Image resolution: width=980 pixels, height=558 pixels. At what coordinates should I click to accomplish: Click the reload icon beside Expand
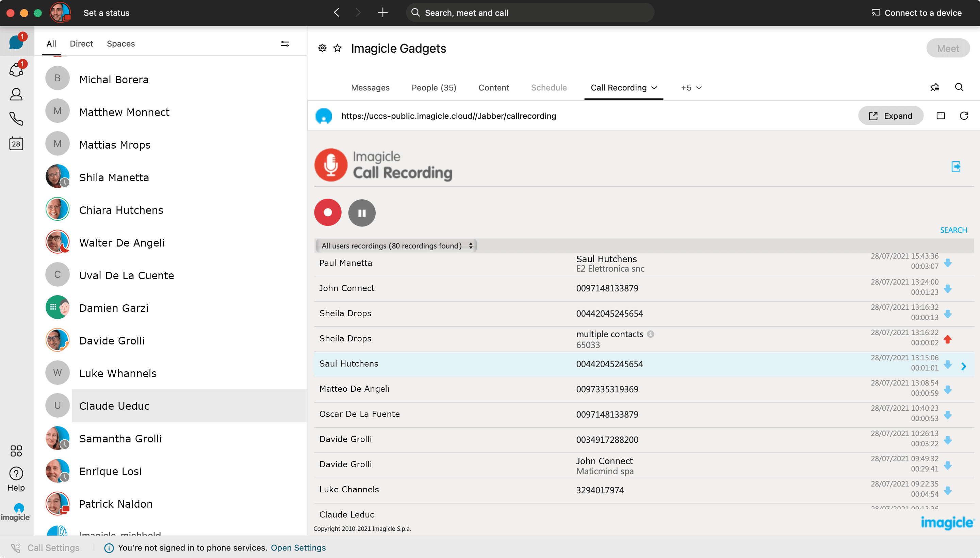tap(964, 116)
